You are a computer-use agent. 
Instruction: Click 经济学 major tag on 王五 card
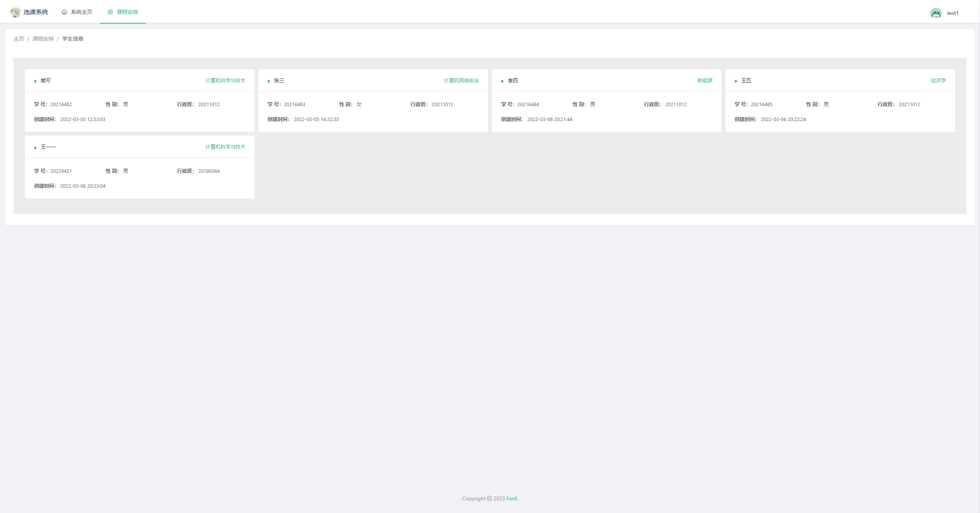coord(938,80)
